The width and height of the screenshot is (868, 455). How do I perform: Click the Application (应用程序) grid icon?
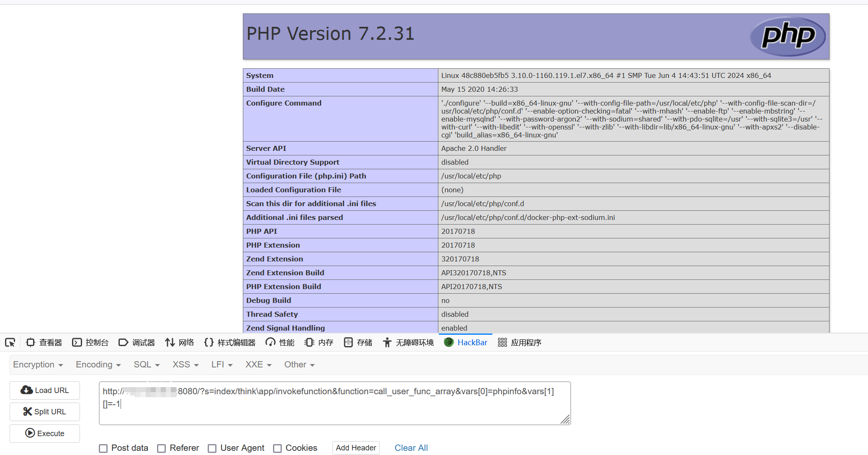pyautogui.click(x=502, y=343)
